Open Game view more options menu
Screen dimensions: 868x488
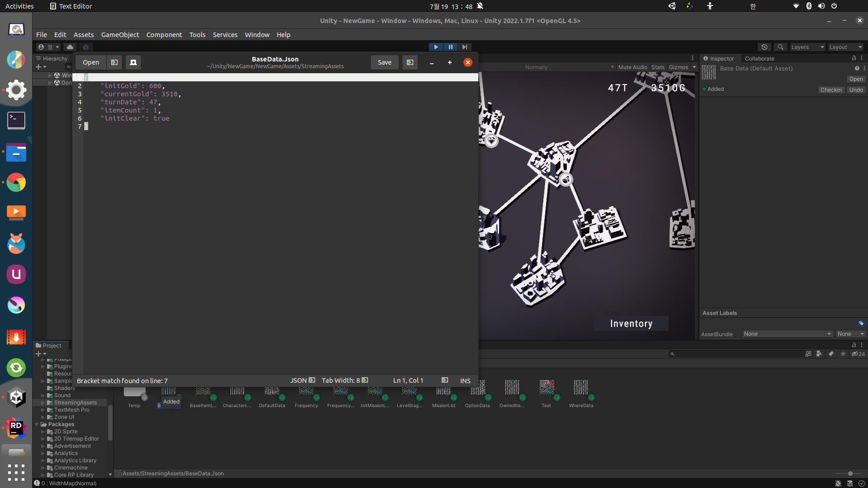point(692,58)
